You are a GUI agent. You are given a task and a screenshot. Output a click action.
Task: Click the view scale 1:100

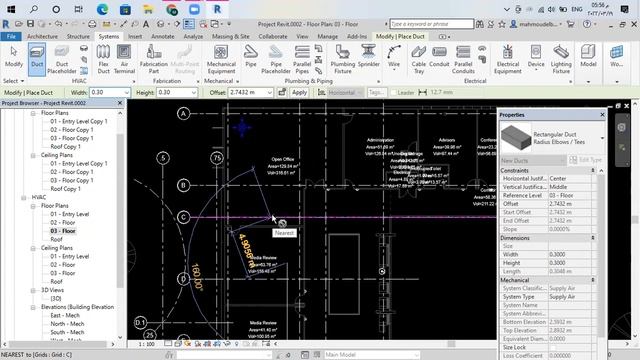(146, 344)
